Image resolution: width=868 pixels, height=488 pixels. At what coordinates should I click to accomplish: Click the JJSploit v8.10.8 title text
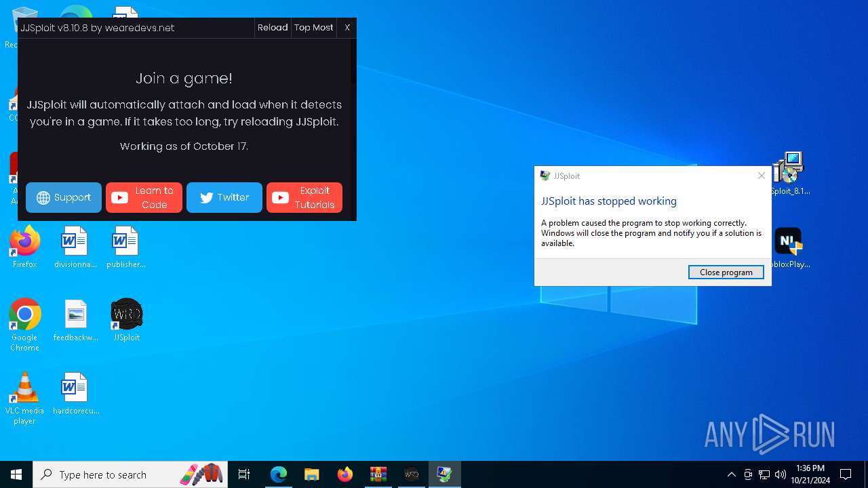[x=98, y=28]
